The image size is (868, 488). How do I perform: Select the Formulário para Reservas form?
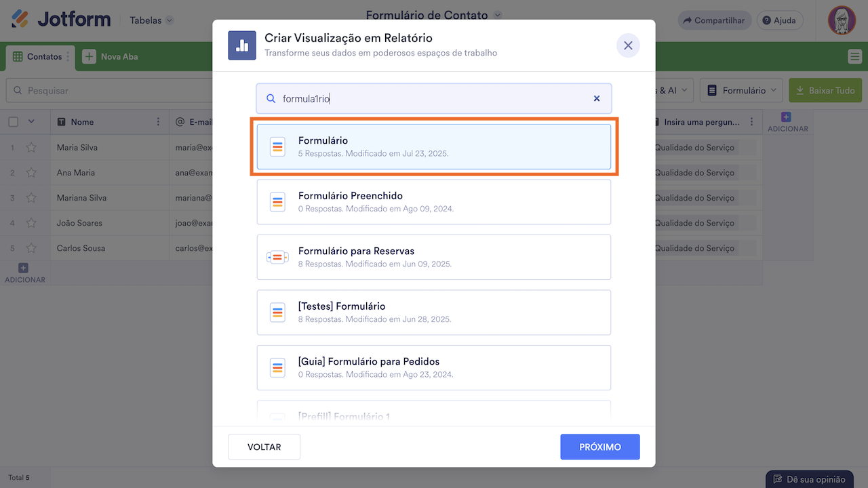click(434, 257)
